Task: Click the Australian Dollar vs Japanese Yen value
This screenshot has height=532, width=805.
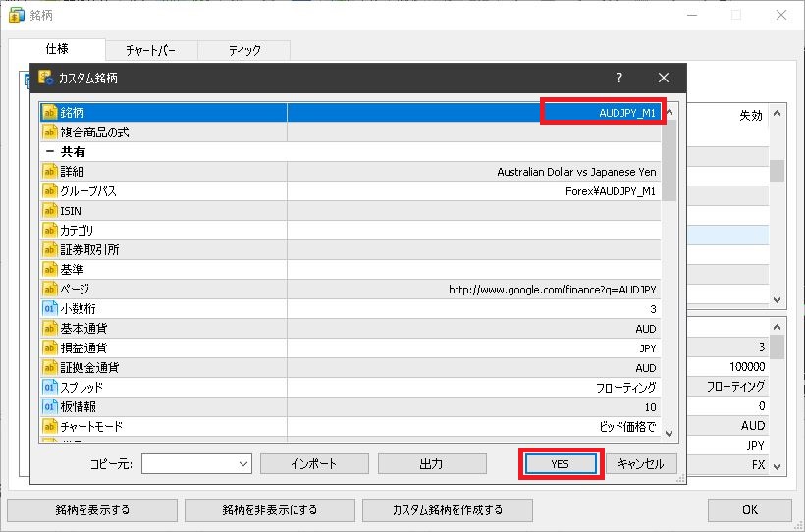Action: click(576, 172)
